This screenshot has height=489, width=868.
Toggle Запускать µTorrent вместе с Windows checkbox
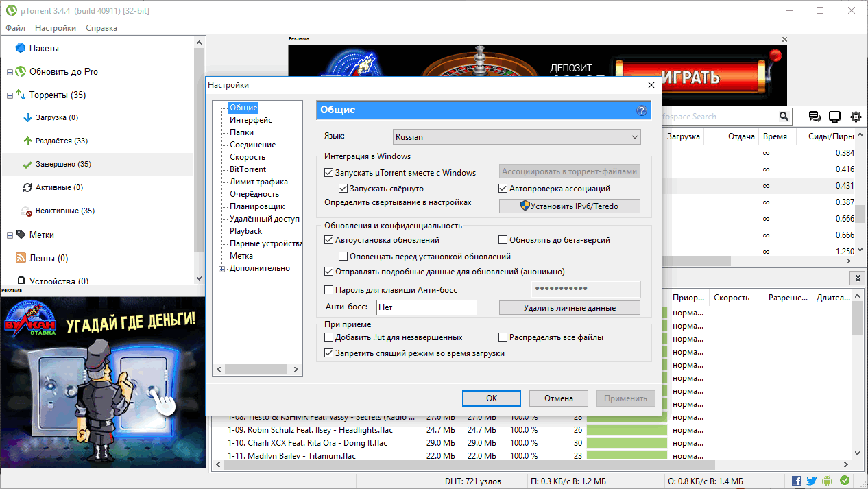[x=328, y=173]
